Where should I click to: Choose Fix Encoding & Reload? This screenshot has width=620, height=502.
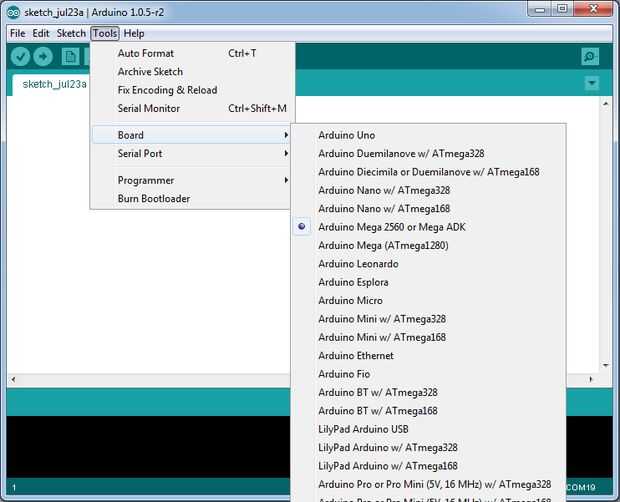pos(193,90)
